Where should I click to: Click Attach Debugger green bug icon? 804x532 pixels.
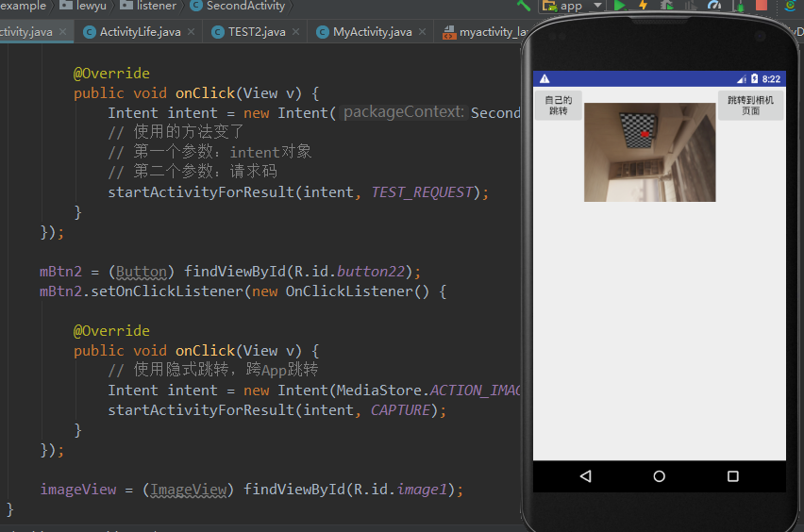(740, 7)
